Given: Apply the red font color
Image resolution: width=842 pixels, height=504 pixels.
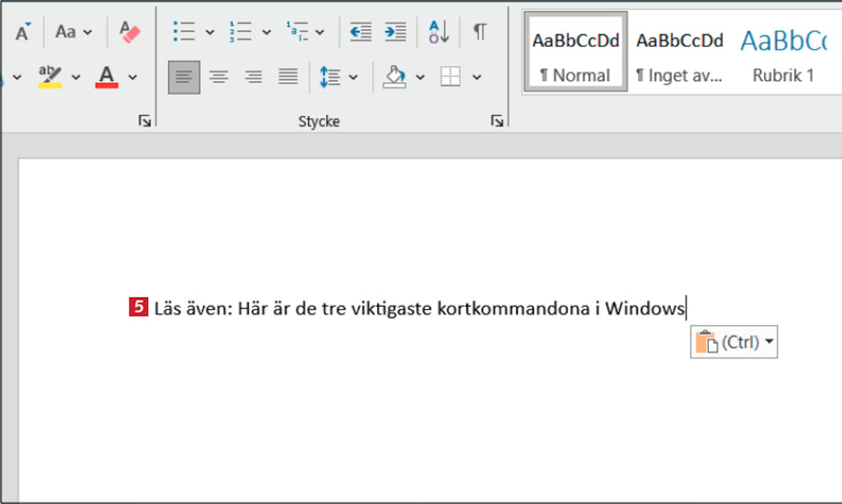Looking at the screenshot, I should 107,77.
